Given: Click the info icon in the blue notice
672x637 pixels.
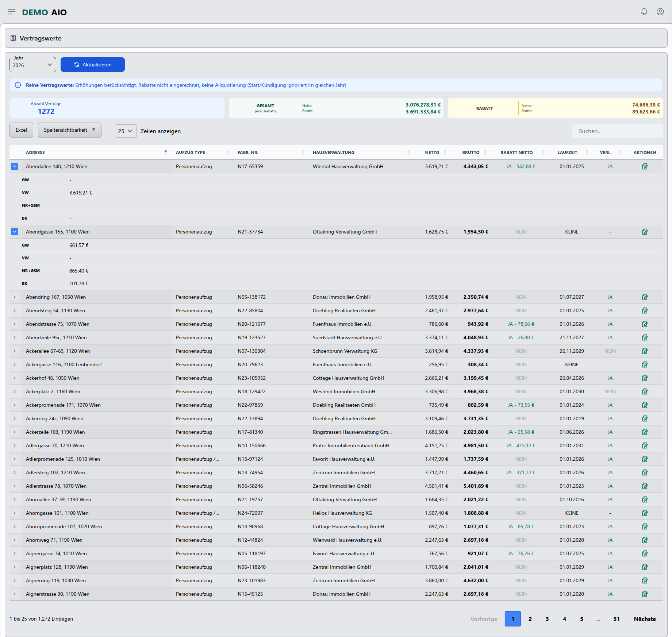Looking at the screenshot, I should 18,85.
